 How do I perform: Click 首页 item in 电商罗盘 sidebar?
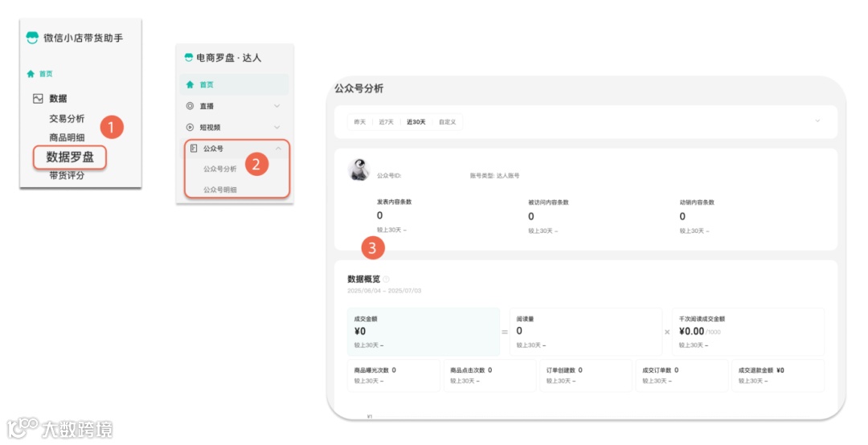pyautogui.click(x=234, y=84)
